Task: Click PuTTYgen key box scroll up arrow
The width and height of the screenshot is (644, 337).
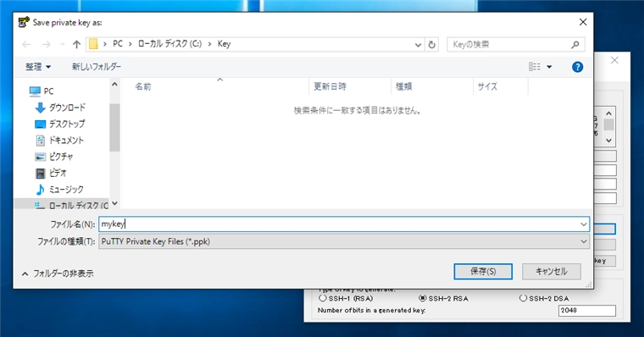Action: (x=608, y=113)
